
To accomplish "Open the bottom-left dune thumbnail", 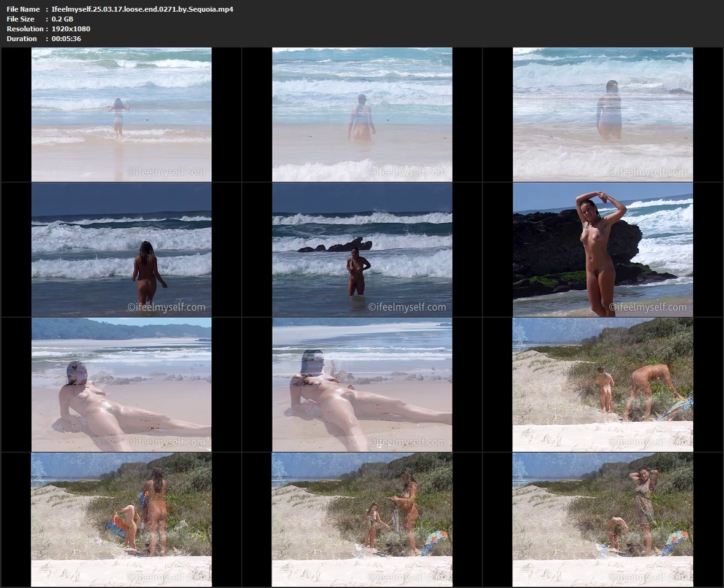I will tap(121, 519).
